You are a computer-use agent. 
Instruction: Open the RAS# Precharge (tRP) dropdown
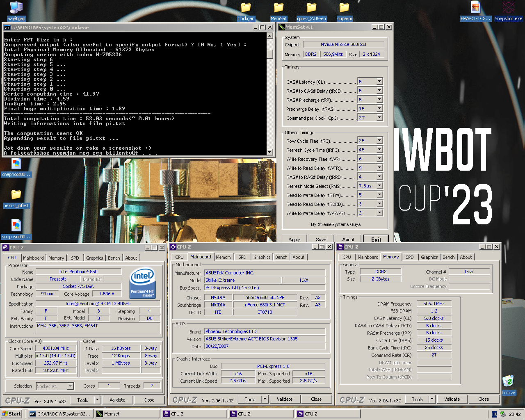[379, 100]
